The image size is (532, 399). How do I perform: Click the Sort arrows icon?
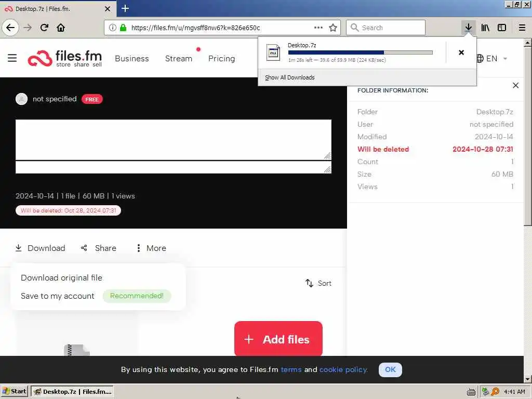pyautogui.click(x=309, y=283)
